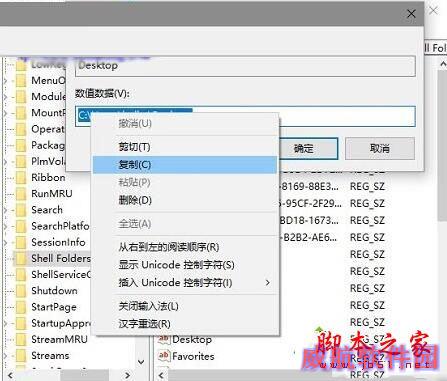Select the SearchPlatform registry key
The height and width of the screenshot is (381, 447).
[60, 226]
